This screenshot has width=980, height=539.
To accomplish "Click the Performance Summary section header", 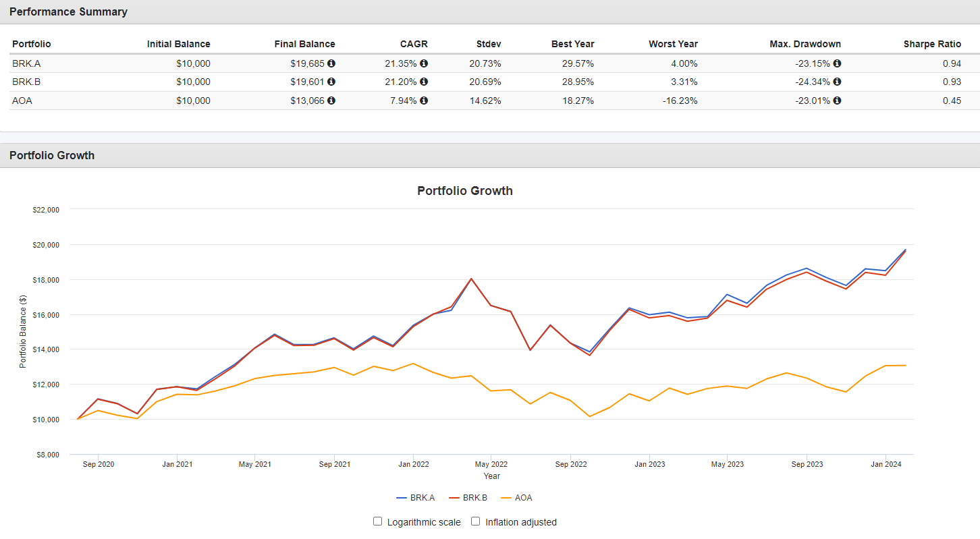I will point(68,11).
